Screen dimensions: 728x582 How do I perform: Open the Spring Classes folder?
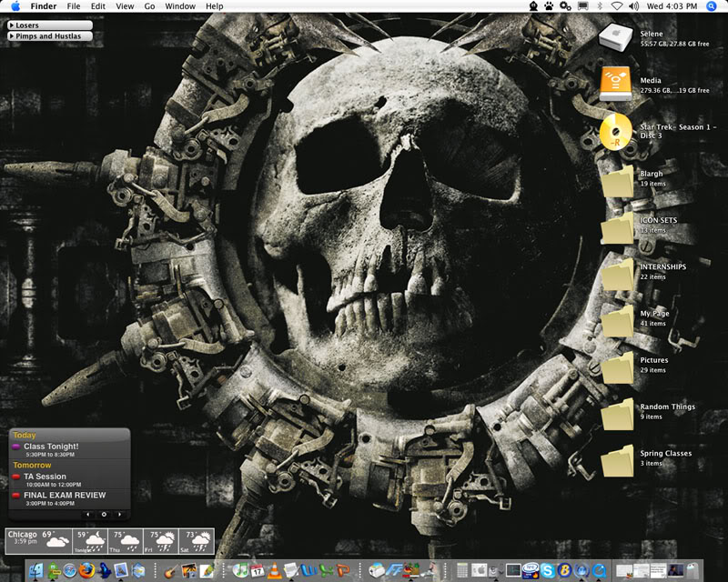[x=617, y=459]
